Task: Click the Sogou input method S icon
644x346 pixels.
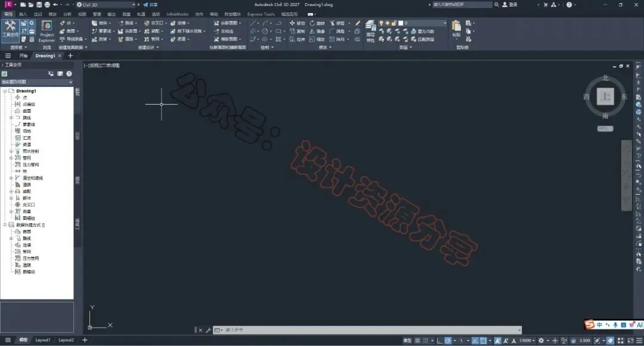Action: (x=590, y=325)
